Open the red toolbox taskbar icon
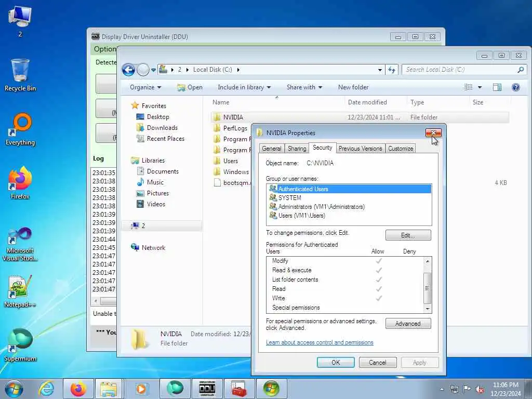Image resolution: width=532 pixels, height=399 pixels. 239,389
